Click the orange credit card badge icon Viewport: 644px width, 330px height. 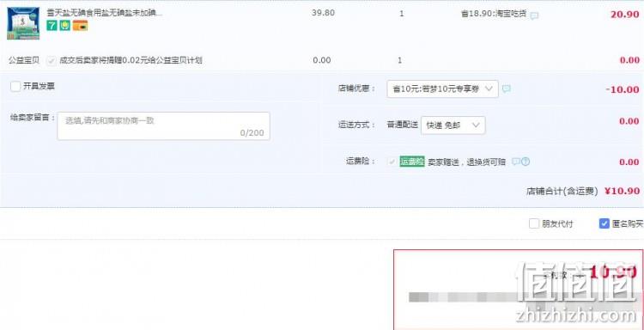tap(80, 26)
